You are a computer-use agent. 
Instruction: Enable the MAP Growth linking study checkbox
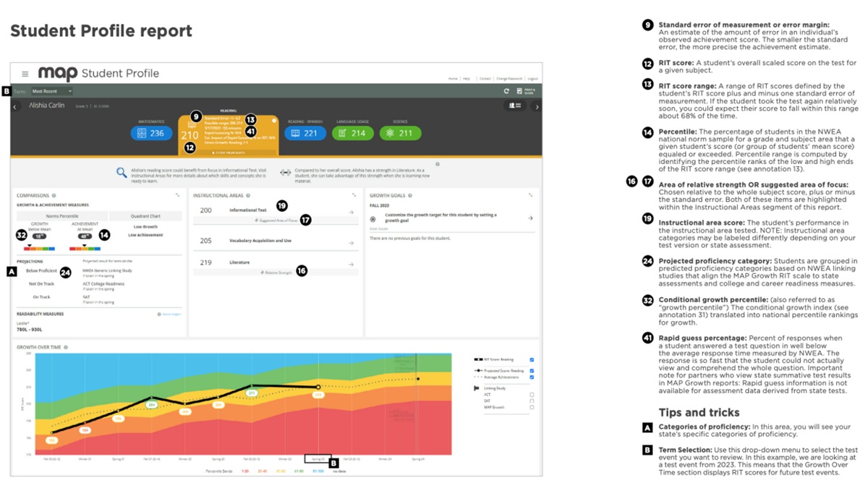(532, 407)
